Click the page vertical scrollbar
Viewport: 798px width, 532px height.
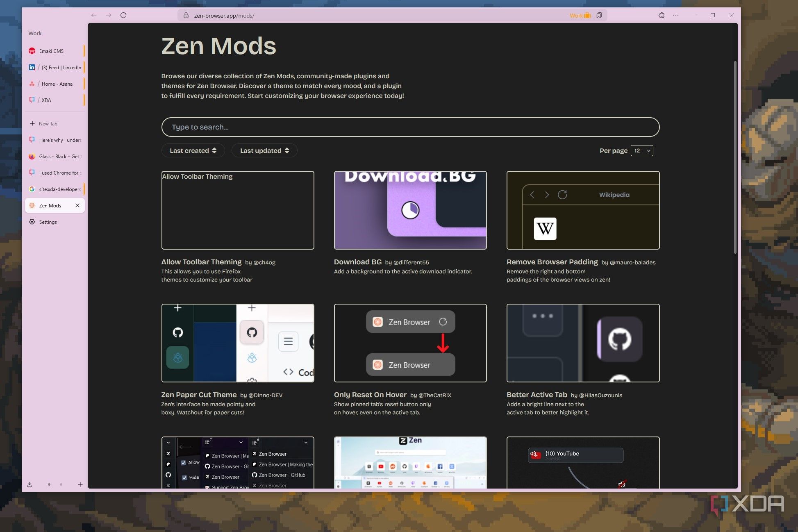pyautogui.click(x=735, y=157)
